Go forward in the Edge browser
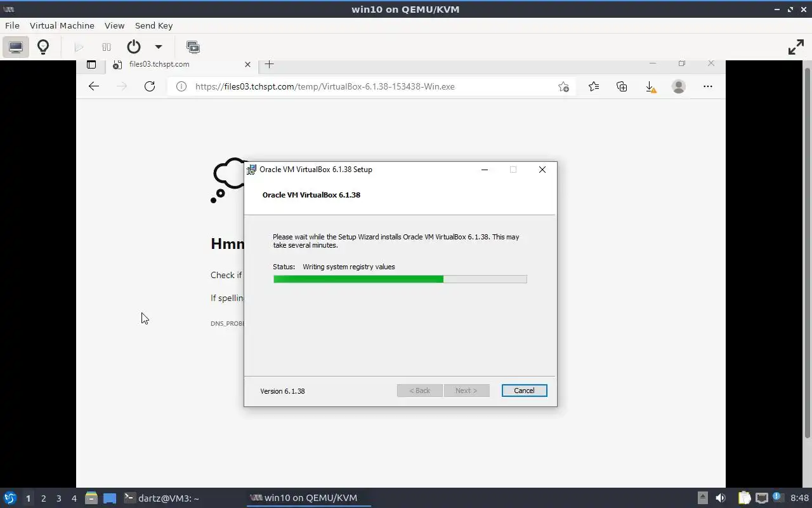Image resolution: width=812 pixels, height=508 pixels. [122, 86]
